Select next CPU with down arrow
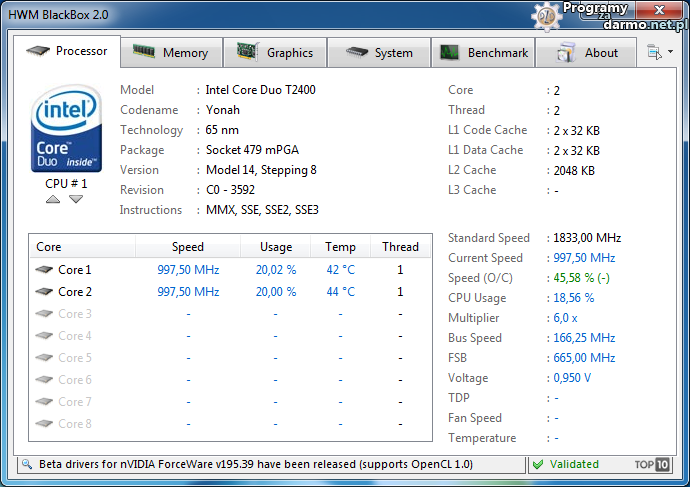Image resolution: width=690 pixels, height=487 pixels. [x=76, y=199]
